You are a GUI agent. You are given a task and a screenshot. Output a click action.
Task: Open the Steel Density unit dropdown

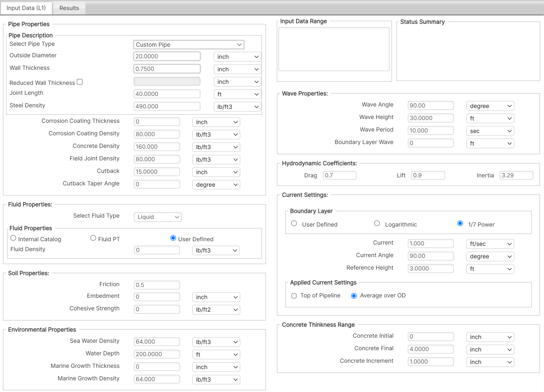click(x=237, y=107)
